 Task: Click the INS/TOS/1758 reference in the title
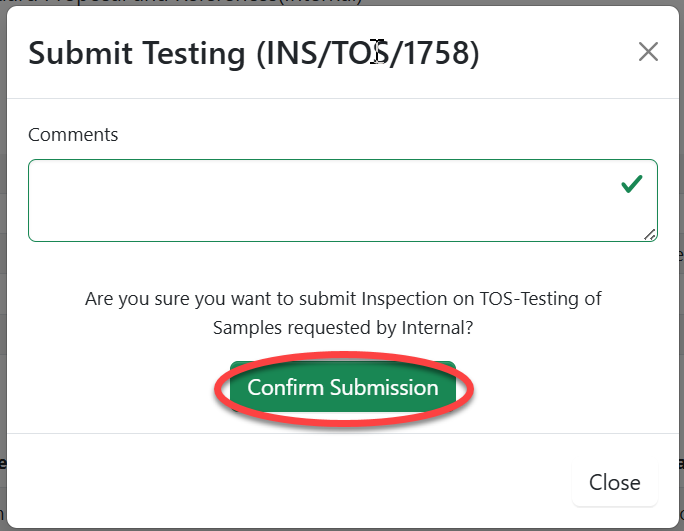(368, 54)
